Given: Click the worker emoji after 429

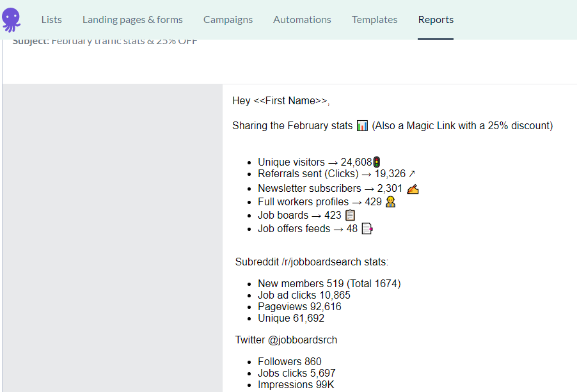Looking at the screenshot, I should 390,202.
